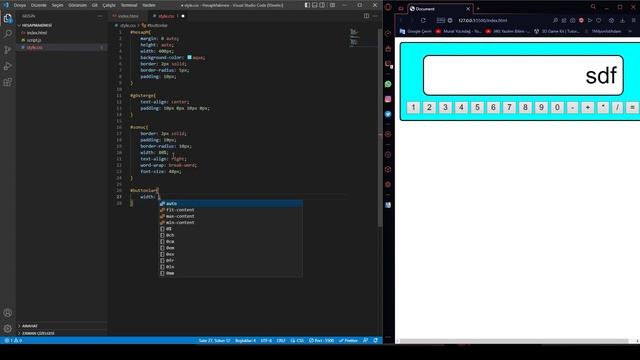Open the 3D Game Kit bookmark

tap(557, 31)
